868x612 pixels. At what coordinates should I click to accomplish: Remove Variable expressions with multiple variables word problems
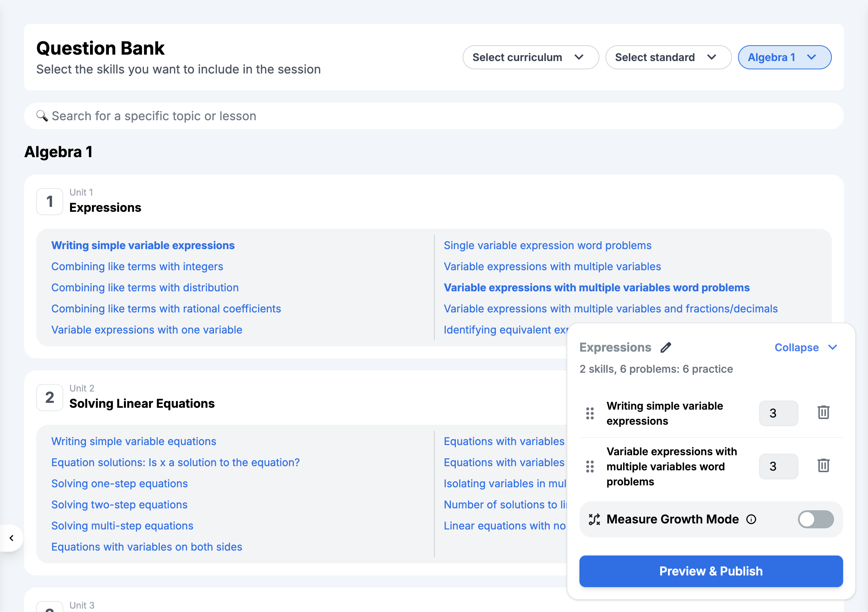(824, 467)
